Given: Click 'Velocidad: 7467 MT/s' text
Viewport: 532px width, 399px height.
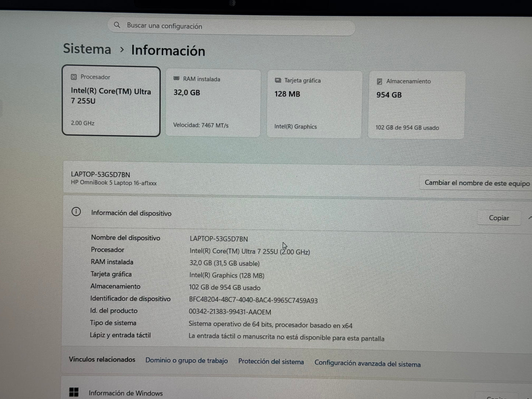Looking at the screenshot, I should pyautogui.click(x=201, y=126).
